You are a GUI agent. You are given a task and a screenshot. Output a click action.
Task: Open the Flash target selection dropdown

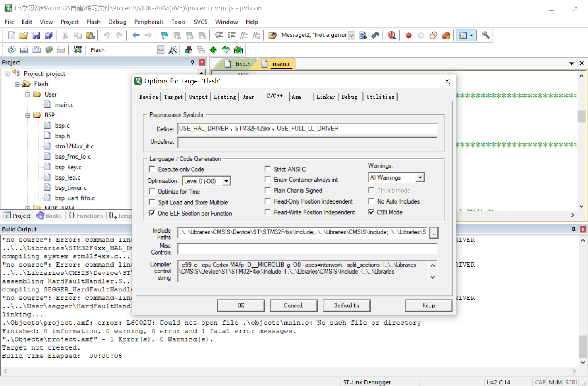160,50
